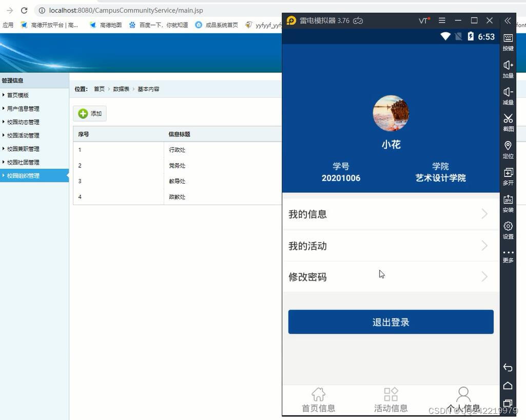Open the 定位 location tool
The height and width of the screenshot is (420, 526).
point(508,150)
